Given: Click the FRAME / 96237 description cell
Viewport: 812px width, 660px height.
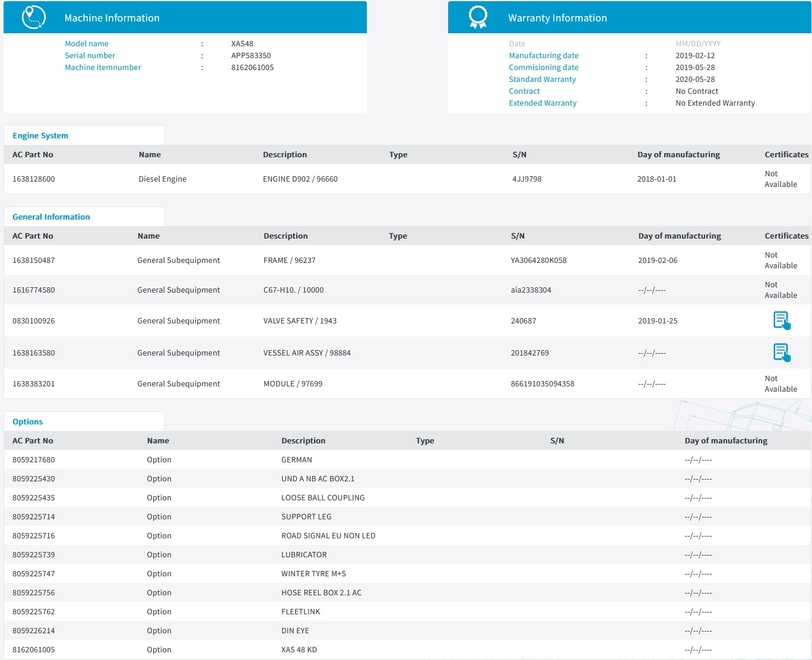Looking at the screenshot, I should tap(290, 260).
